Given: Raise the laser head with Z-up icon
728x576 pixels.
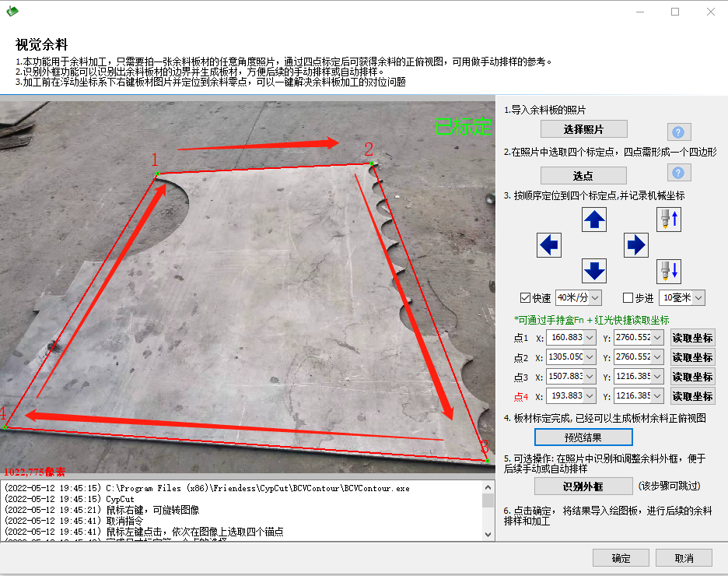Looking at the screenshot, I should (668, 220).
